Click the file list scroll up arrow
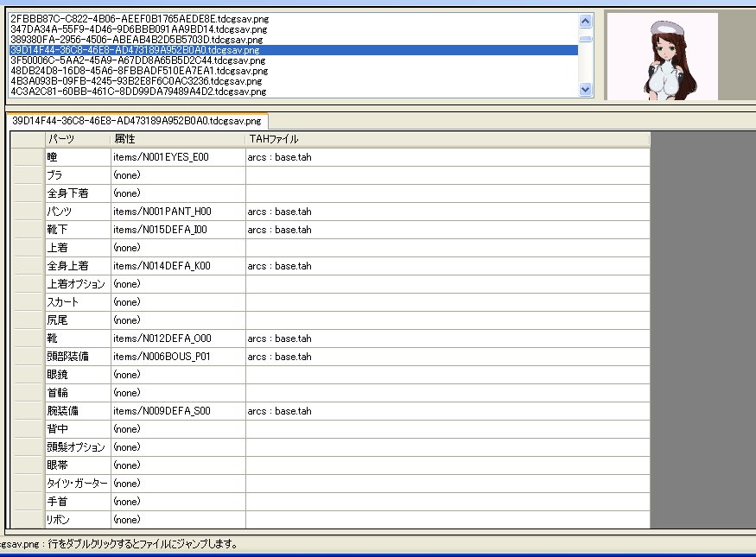This screenshot has width=756, height=557. 586,21
